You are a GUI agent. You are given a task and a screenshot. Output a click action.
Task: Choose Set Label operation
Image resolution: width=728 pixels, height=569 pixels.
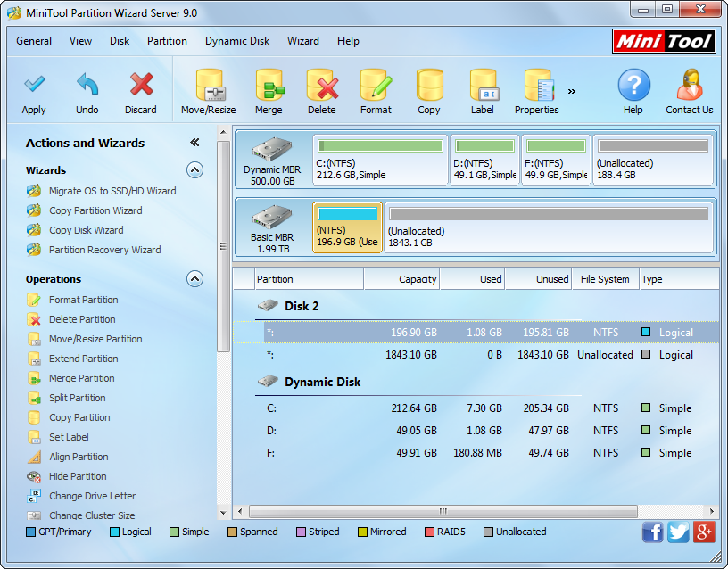[70, 437]
